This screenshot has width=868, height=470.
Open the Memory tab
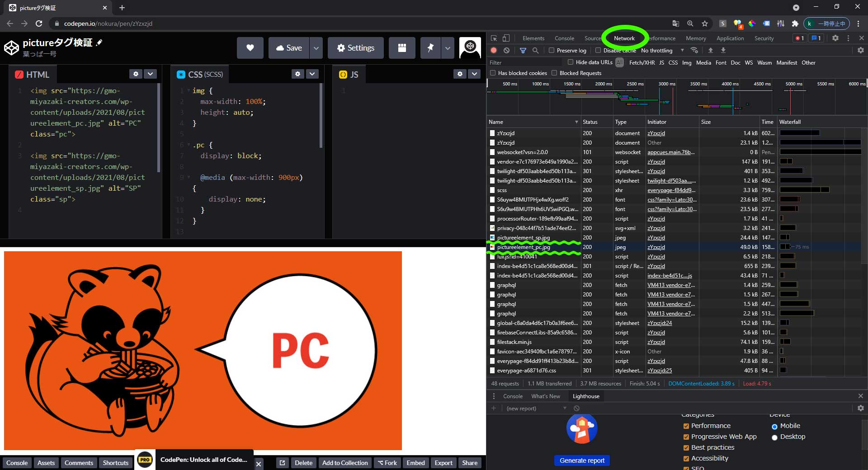click(696, 38)
